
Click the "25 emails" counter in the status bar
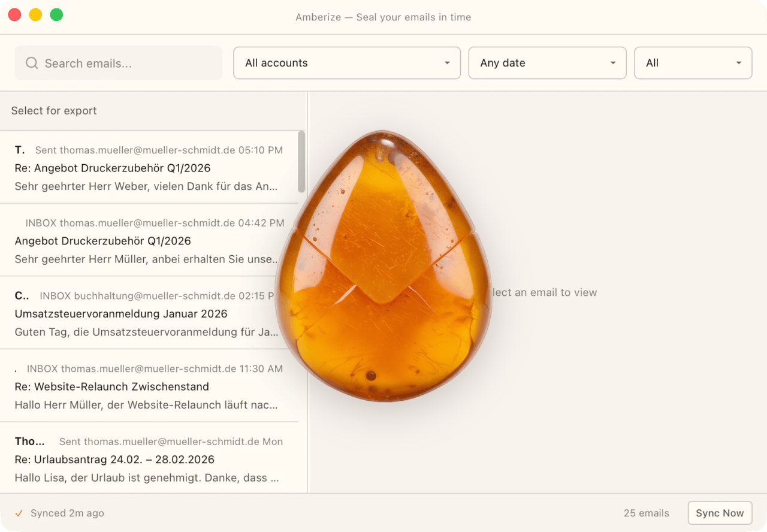(x=647, y=513)
